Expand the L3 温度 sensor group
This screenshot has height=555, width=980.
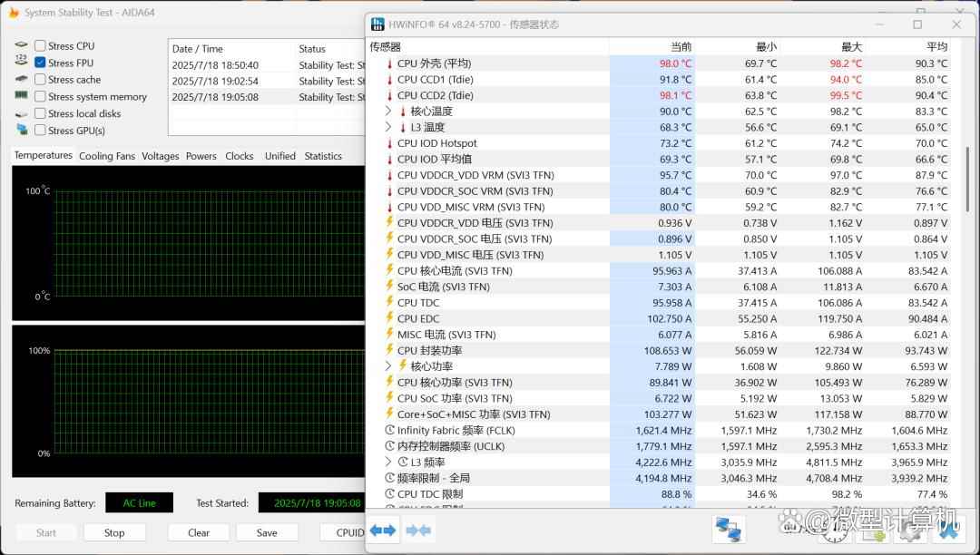tap(388, 127)
